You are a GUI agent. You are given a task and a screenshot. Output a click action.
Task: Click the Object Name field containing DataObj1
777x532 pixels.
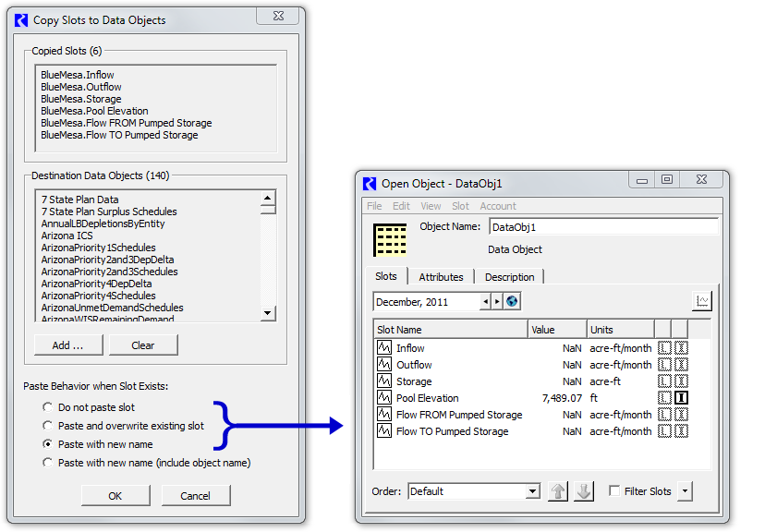[603, 227]
